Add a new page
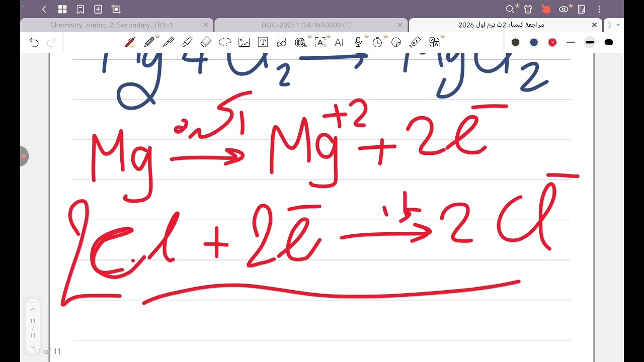 [98, 9]
